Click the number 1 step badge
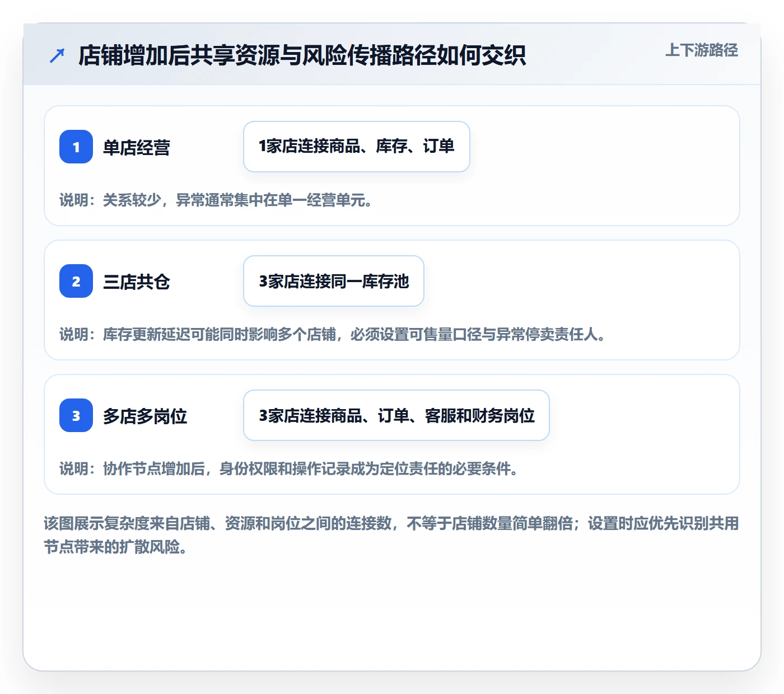The width and height of the screenshot is (784, 694). (76, 147)
